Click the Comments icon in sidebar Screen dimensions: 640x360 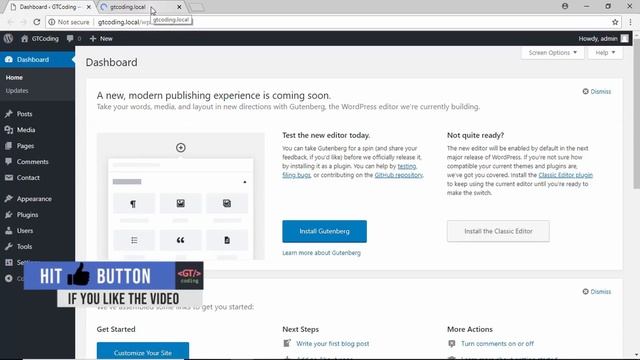click(9, 162)
